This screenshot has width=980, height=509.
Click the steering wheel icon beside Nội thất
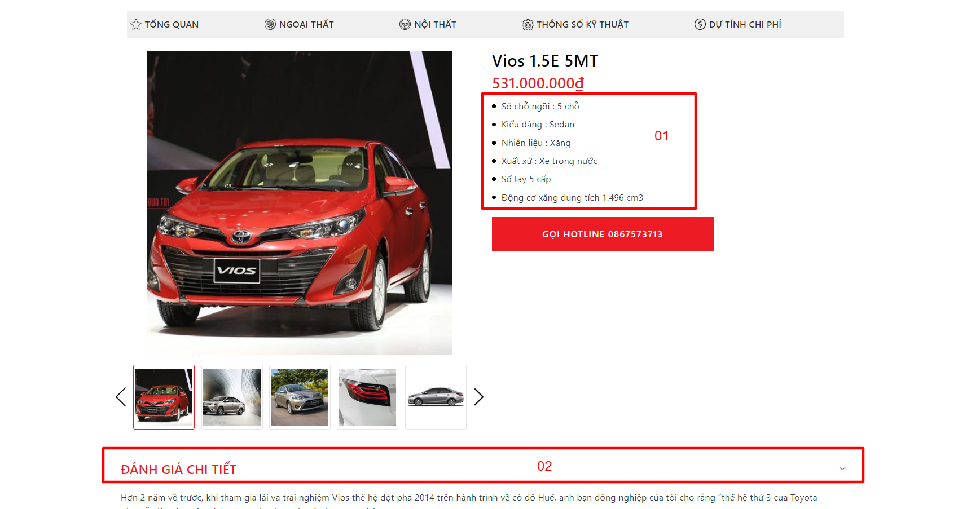coord(405,24)
